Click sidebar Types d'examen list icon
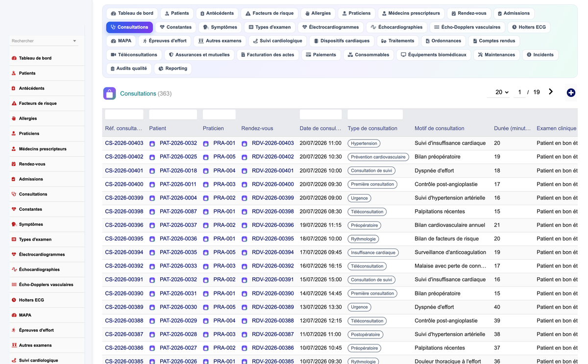The width and height of the screenshot is (588, 364). coord(14,240)
